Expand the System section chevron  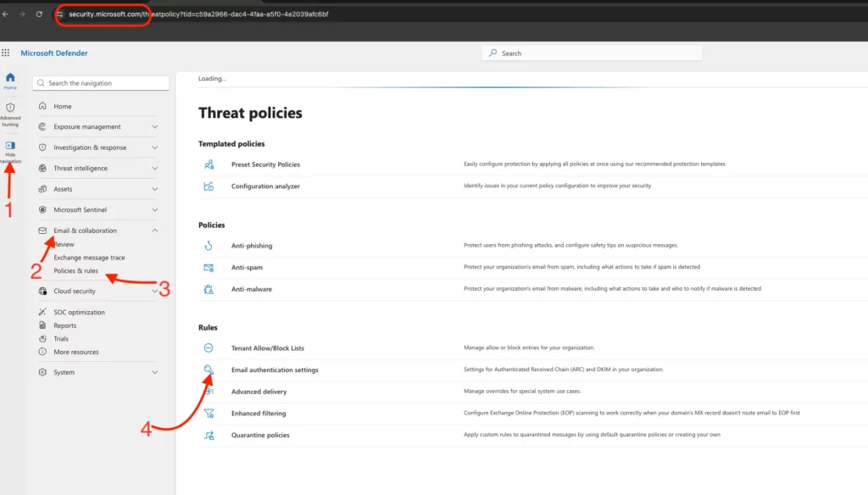click(155, 372)
